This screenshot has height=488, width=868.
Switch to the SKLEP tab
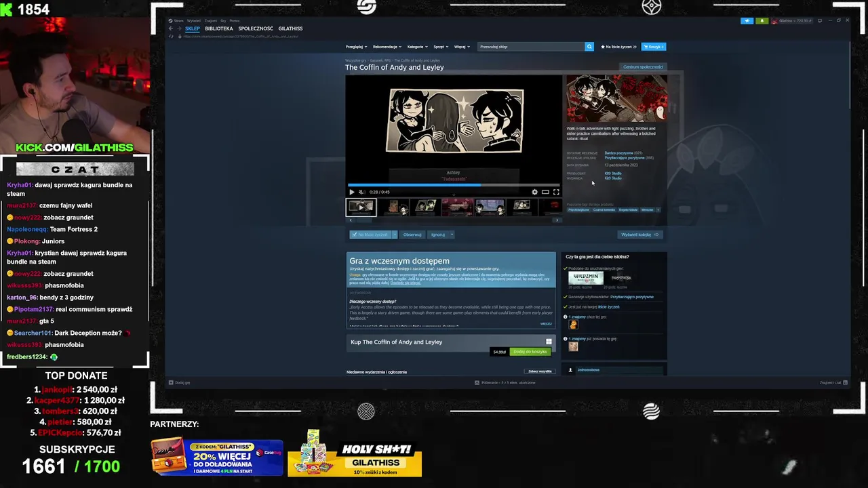[193, 28]
